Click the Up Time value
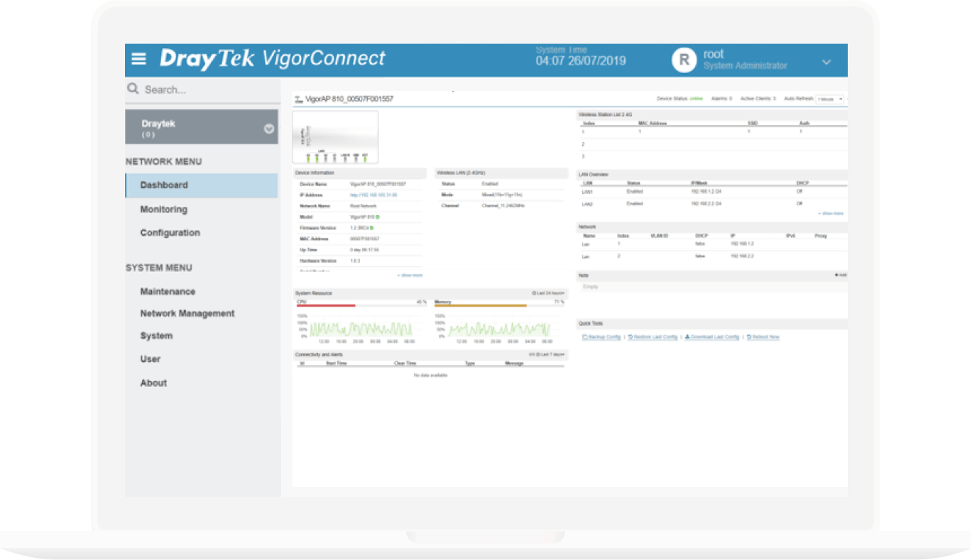The height and width of the screenshot is (560, 972). 365,250
